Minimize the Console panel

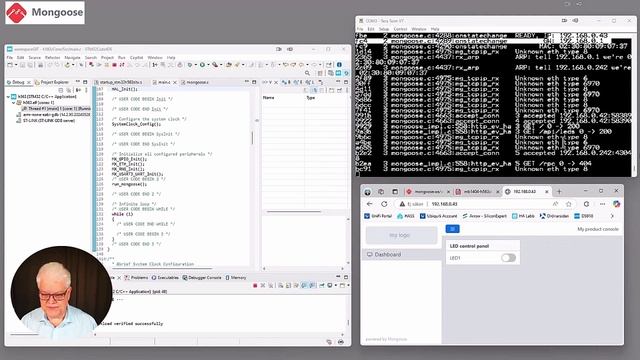click(x=338, y=277)
